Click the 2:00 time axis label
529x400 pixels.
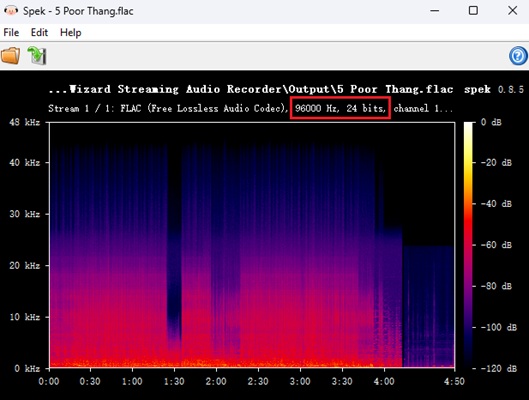216,381
